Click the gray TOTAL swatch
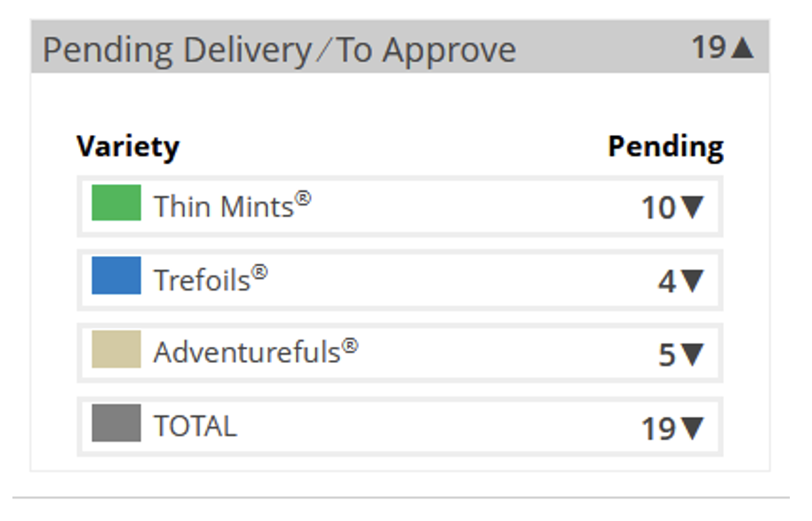The width and height of the screenshot is (812, 521). point(116,423)
